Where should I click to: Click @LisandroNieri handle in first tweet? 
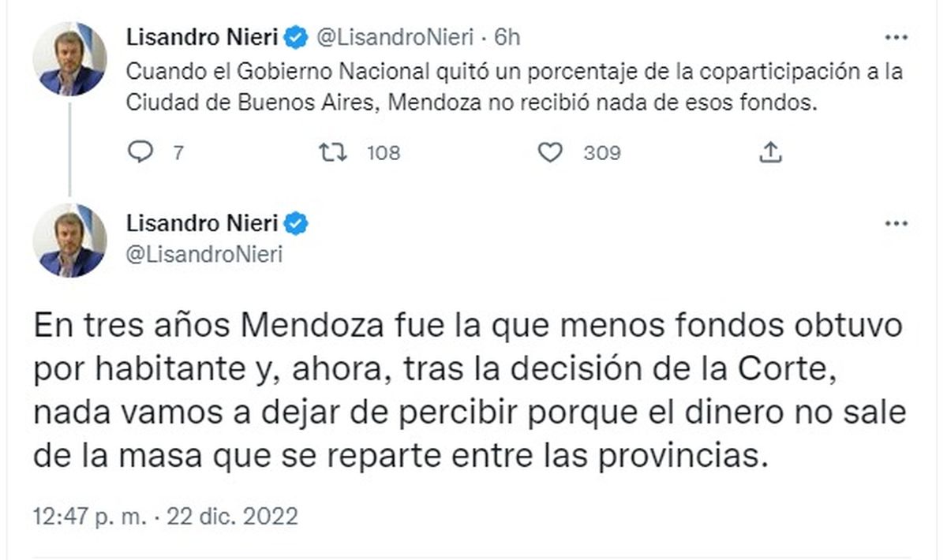395,37
